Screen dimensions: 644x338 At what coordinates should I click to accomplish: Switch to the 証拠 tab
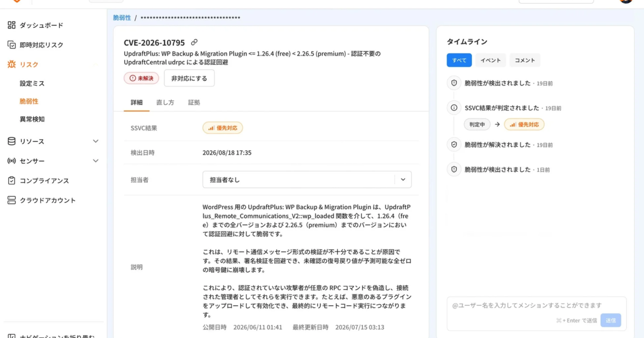tap(194, 102)
